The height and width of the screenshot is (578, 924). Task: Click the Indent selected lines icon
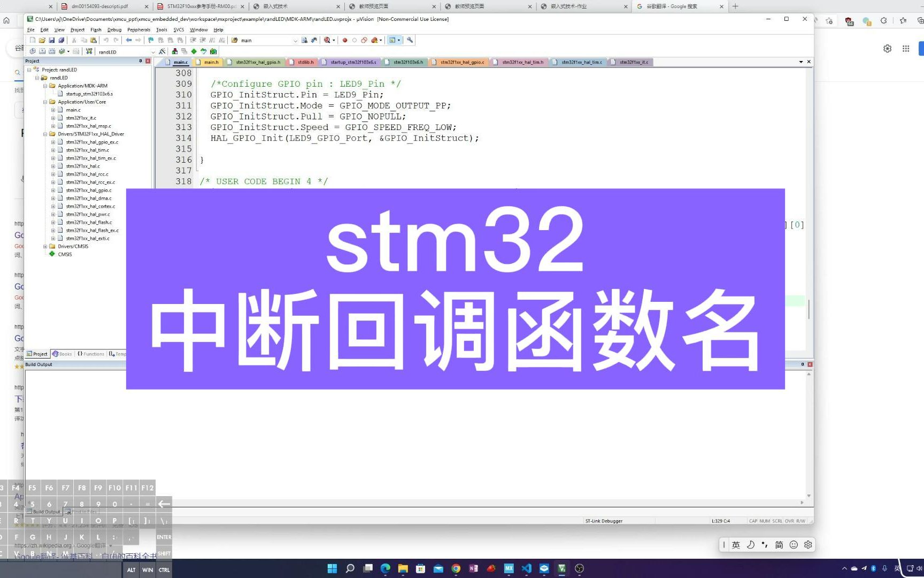click(192, 40)
